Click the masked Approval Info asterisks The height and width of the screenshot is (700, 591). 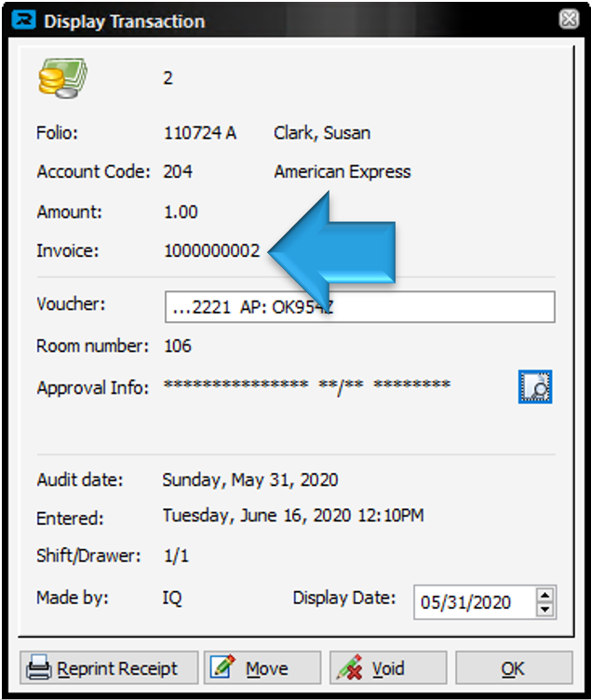pos(306,386)
